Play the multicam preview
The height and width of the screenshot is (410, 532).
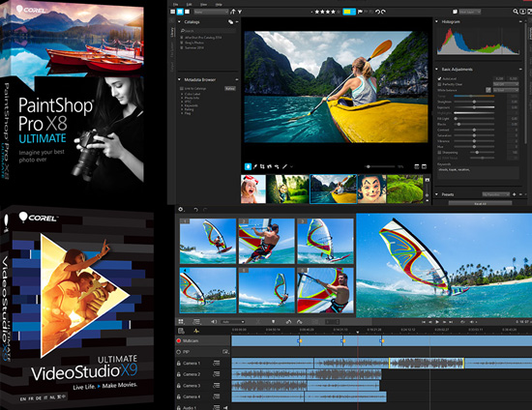[437, 322]
